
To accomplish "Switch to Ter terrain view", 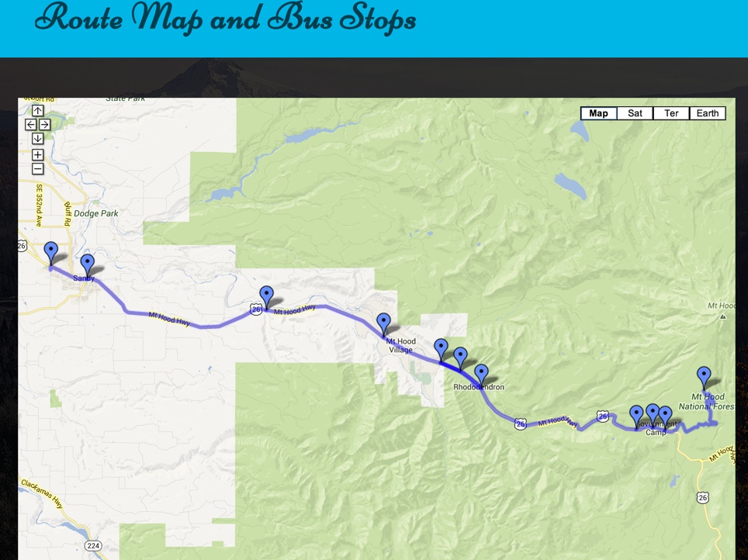I will (x=671, y=113).
